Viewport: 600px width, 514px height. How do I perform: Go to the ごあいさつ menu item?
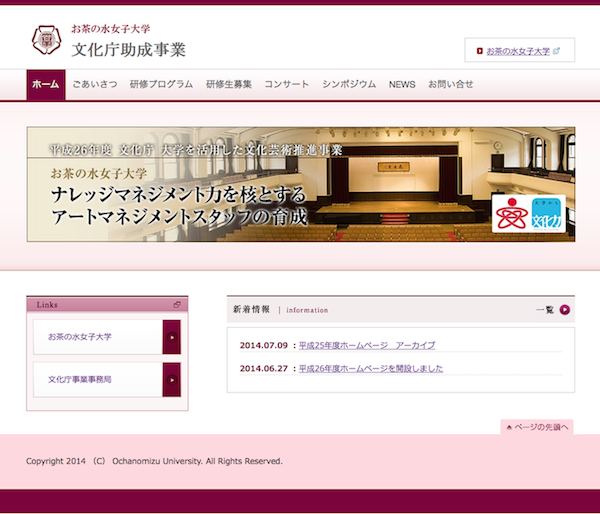(94, 85)
